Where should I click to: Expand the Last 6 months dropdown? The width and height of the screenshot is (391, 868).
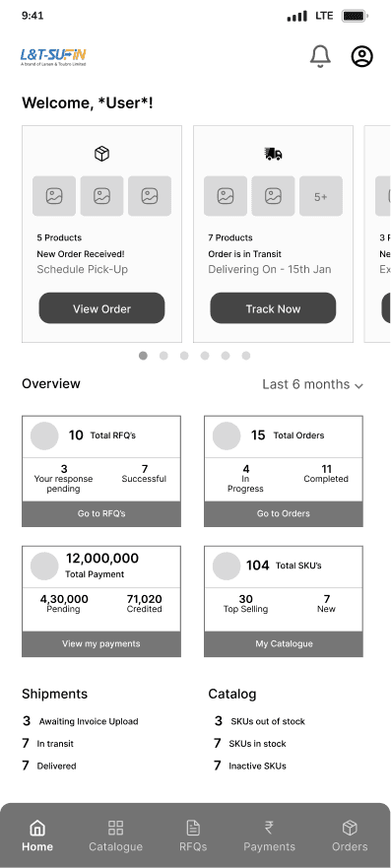[312, 384]
